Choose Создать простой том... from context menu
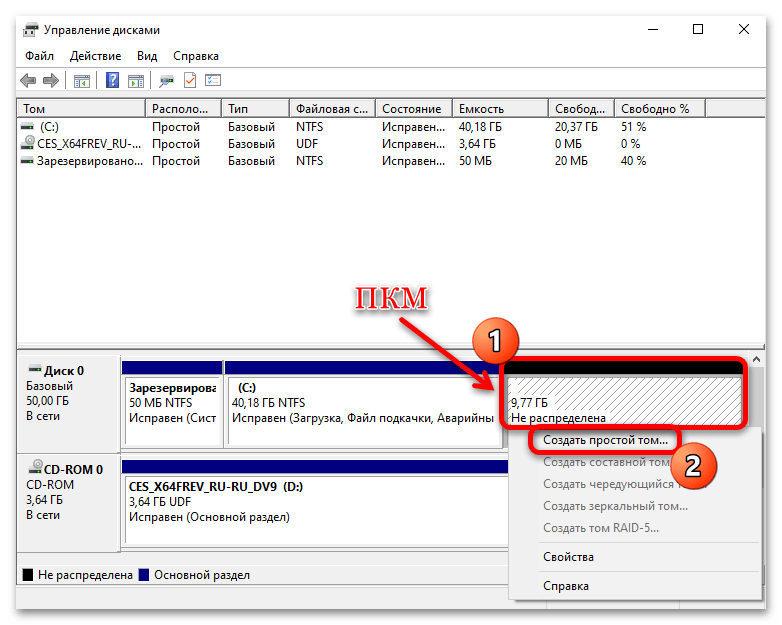The width and height of the screenshot is (782, 625). pyautogui.click(x=605, y=440)
